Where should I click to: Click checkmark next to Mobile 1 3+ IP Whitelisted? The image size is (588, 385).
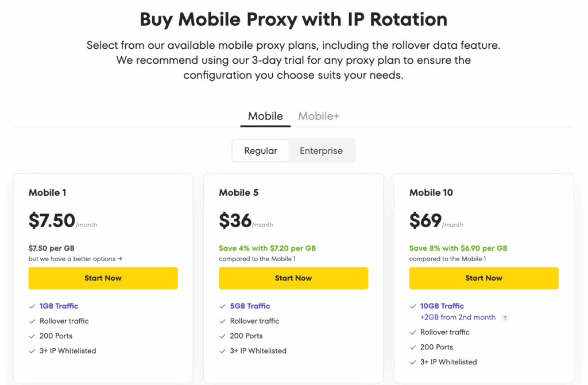[32, 351]
